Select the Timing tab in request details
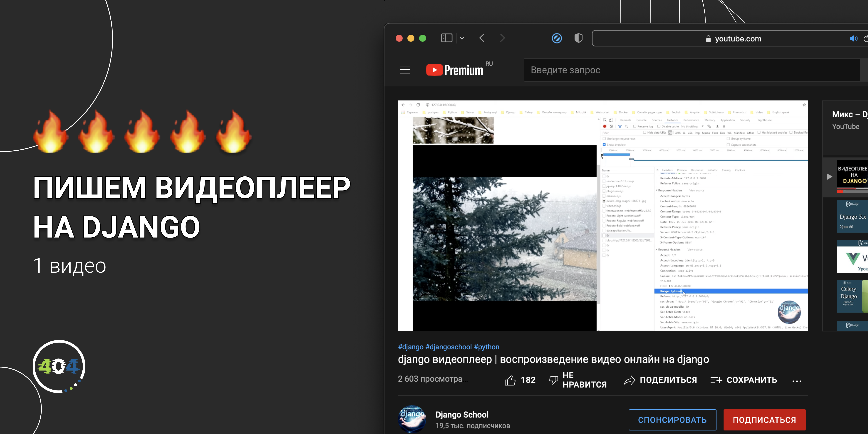 pyautogui.click(x=726, y=170)
